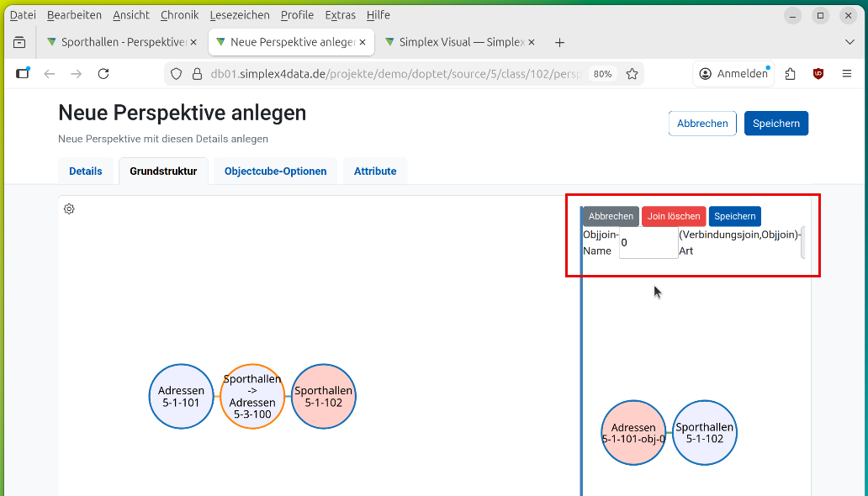Open the extensions puzzle piece icon
The image size is (868, 496).
click(790, 74)
